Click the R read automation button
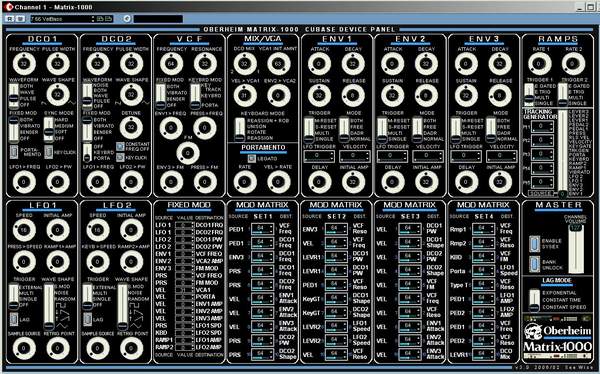This screenshot has width=600, height=374. pyautogui.click(x=10, y=18)
